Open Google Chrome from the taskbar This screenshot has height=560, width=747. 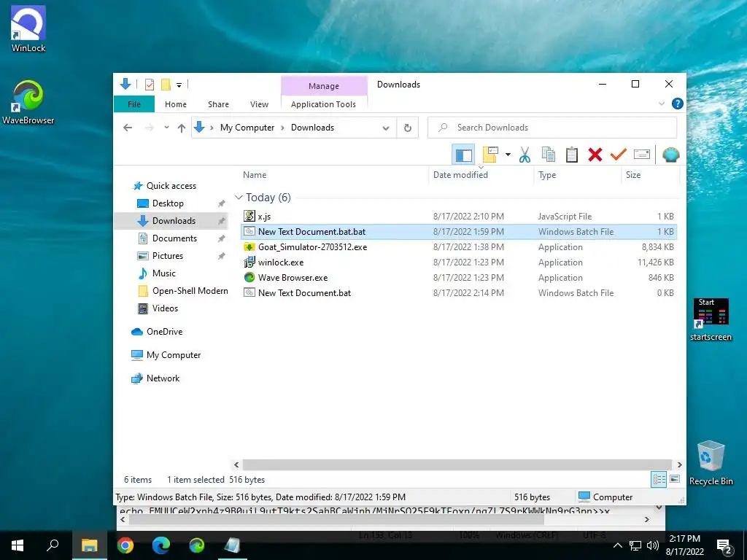tap(125, 545)
